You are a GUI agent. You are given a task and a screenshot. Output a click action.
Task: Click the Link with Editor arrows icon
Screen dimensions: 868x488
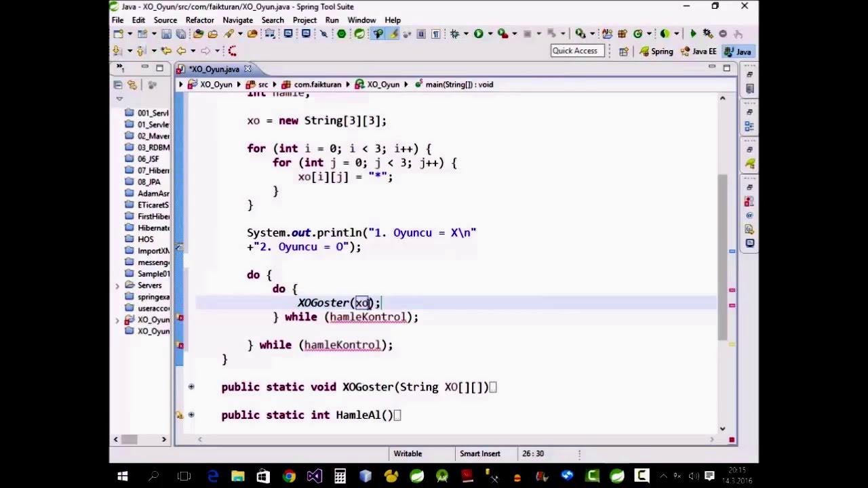(132, 85)
